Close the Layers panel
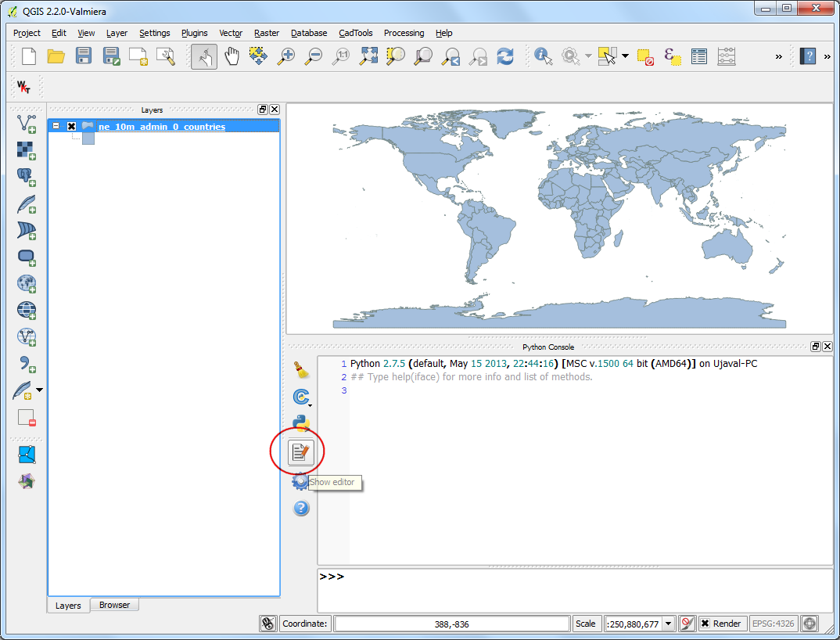 pyautogui.click(x=275, y=110)
